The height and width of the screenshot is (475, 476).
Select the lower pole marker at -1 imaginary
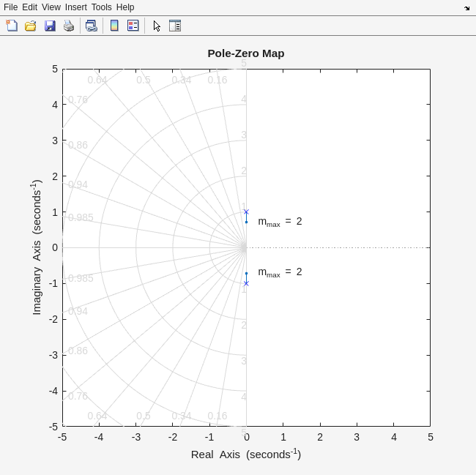click(246, 283)
